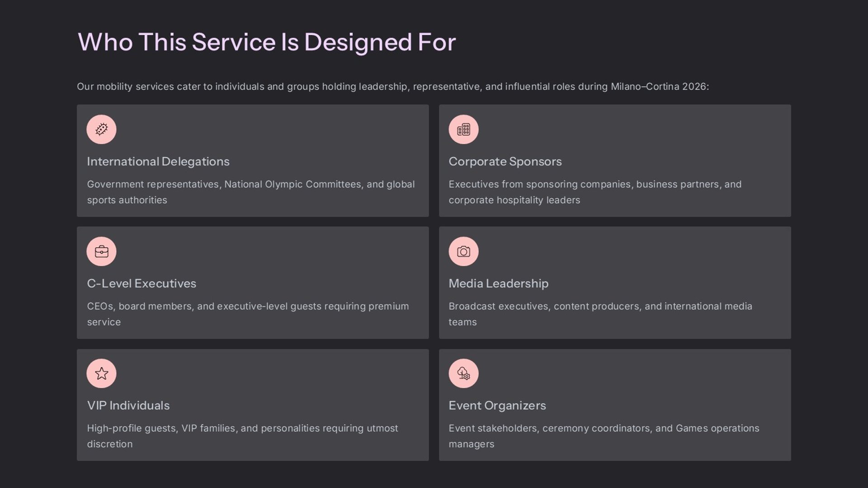This screenshot has height=488, width=868.
Task: Click the Event stakeholders description text
Action: pyautogui.click(x=604, y=436)
